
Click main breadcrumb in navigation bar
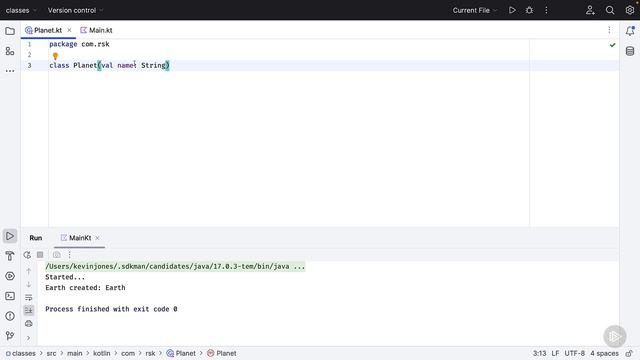[x=75, y=353]
